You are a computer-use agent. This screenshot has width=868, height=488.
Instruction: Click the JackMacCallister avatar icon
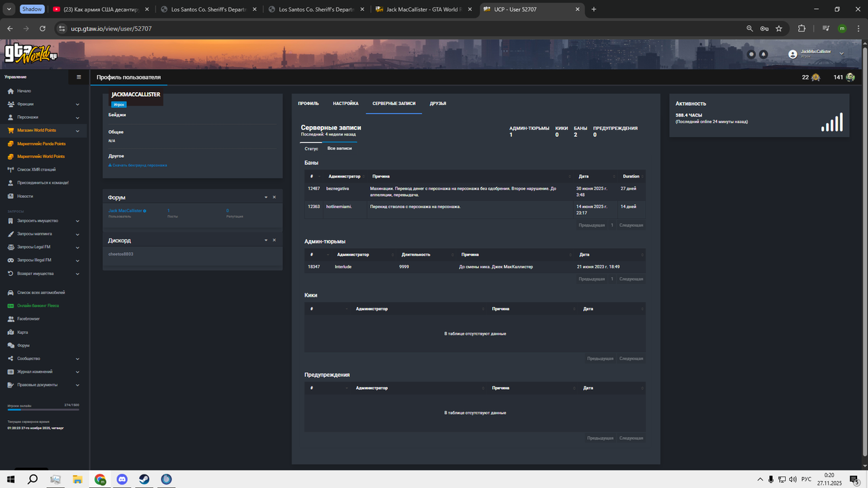click(x=793, y=54)
